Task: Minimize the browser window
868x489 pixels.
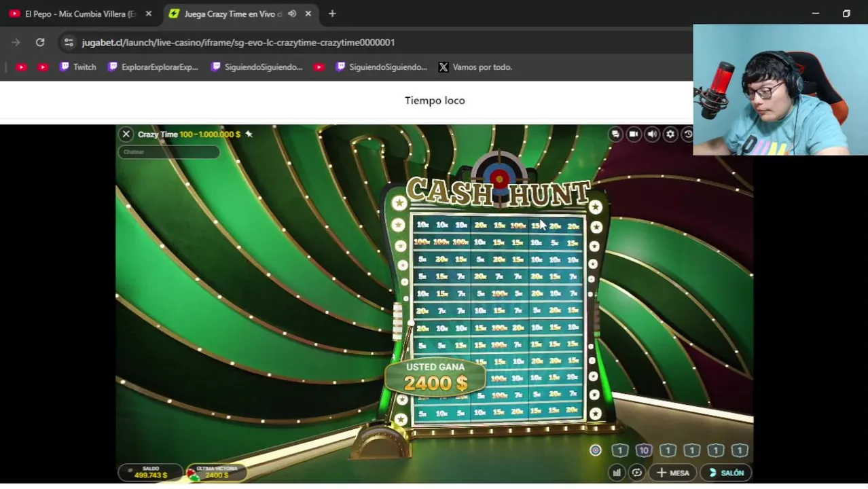Action: (816, 14)
